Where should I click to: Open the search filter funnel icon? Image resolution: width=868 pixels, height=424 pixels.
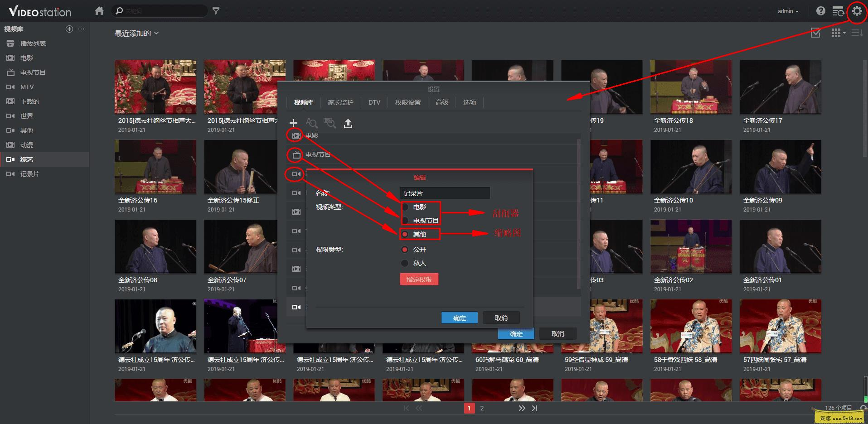coord(216,11)
